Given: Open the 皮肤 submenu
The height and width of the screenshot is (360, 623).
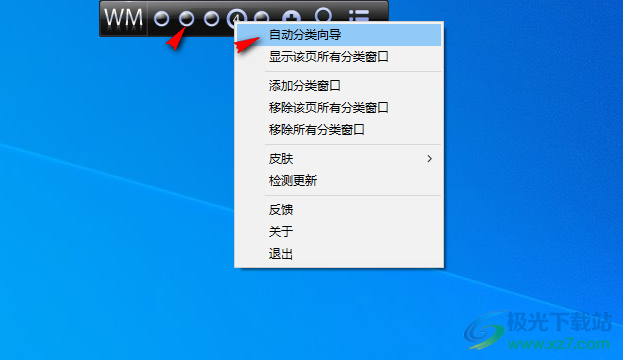Looking at the screenshot, I should (339, 159).
